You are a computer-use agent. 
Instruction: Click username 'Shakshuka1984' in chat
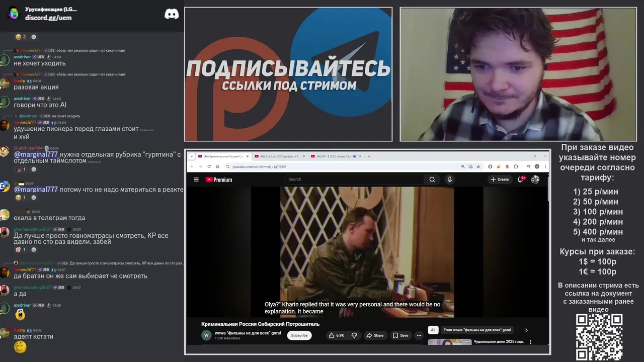29,148
